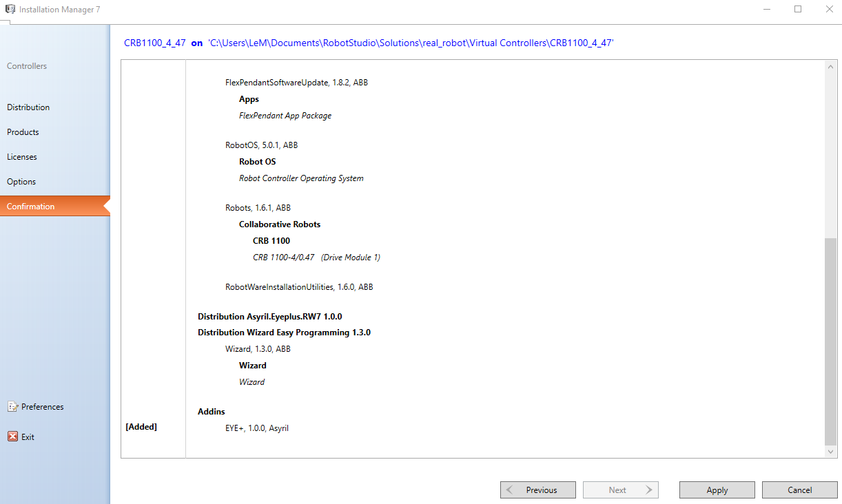
Task: Click the scrollbar down arrow
Action: (x=831, y=452)
